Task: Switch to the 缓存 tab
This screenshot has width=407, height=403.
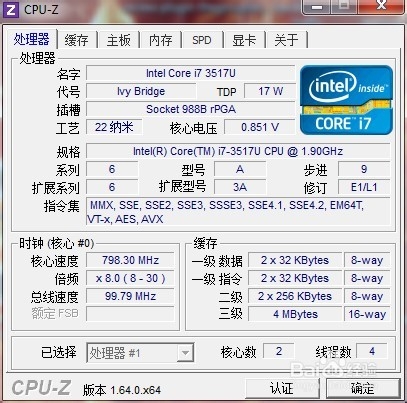Action: click(x=77, y=40)
